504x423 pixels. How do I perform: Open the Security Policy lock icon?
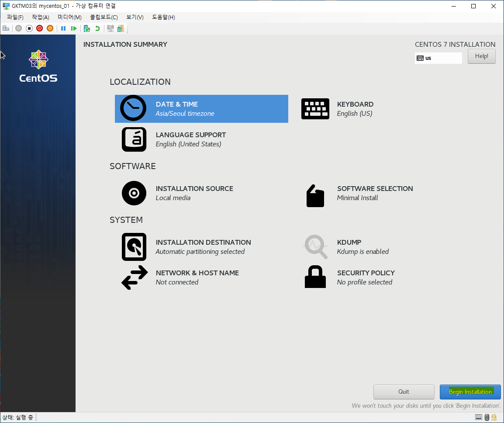tap(315, 277)
